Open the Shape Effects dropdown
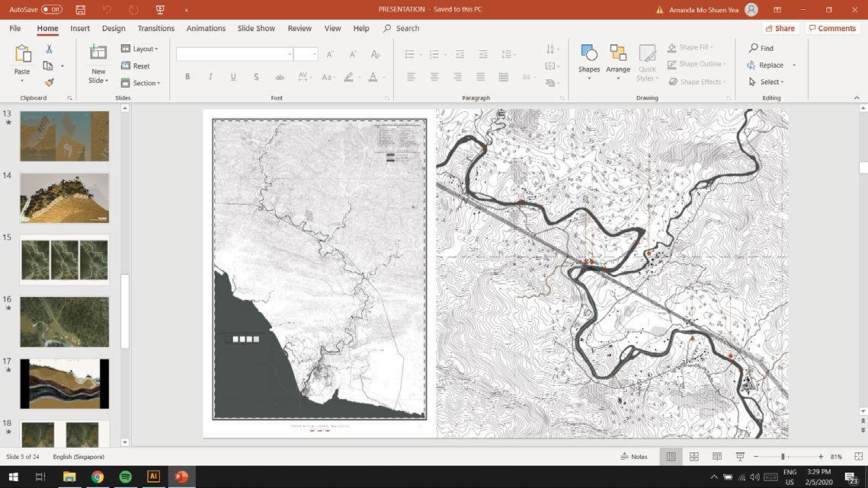 pos(697,82)
